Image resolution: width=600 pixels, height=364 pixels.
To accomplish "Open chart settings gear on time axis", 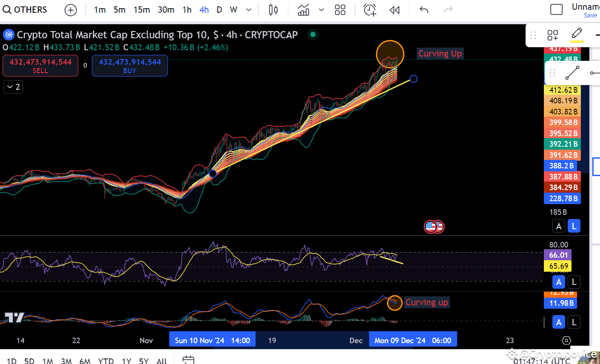I will pyautogui.click(x=566, y=341).
